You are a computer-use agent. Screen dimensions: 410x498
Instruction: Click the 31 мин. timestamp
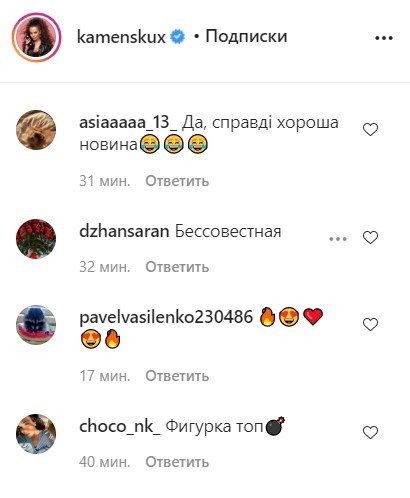point(105,181)
